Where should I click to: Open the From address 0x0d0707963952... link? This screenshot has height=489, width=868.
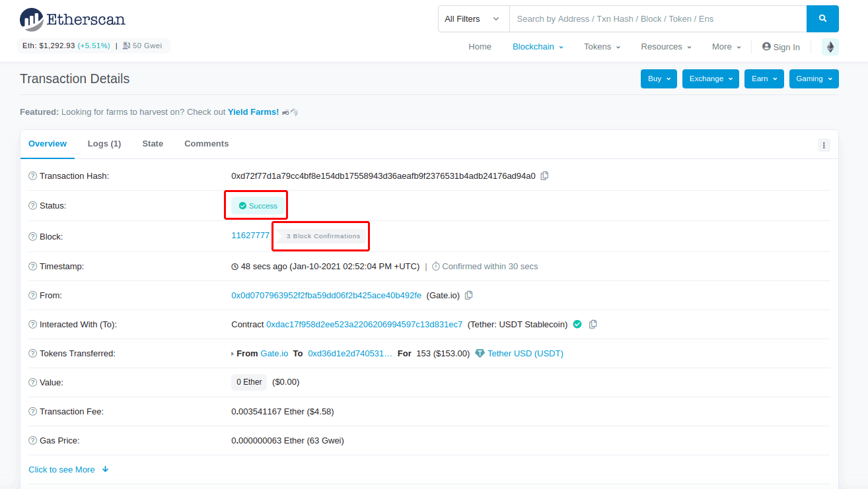[x=326, y=295]
